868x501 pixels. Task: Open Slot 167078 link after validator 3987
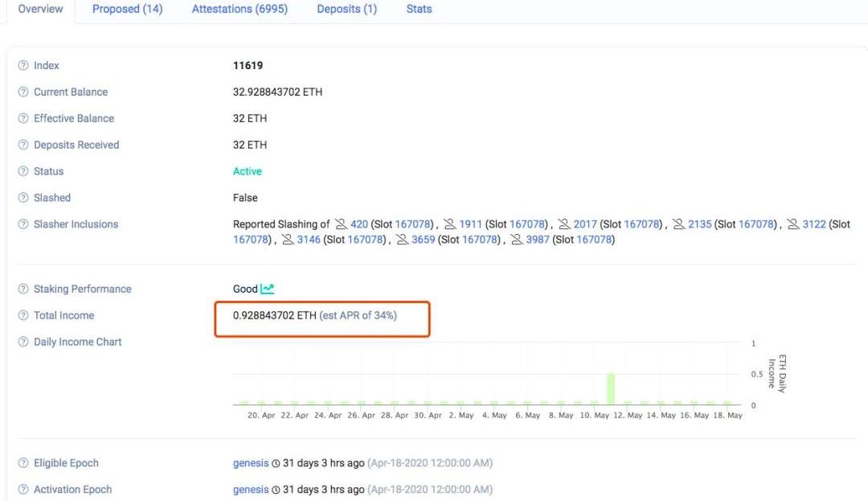point(595,240)
